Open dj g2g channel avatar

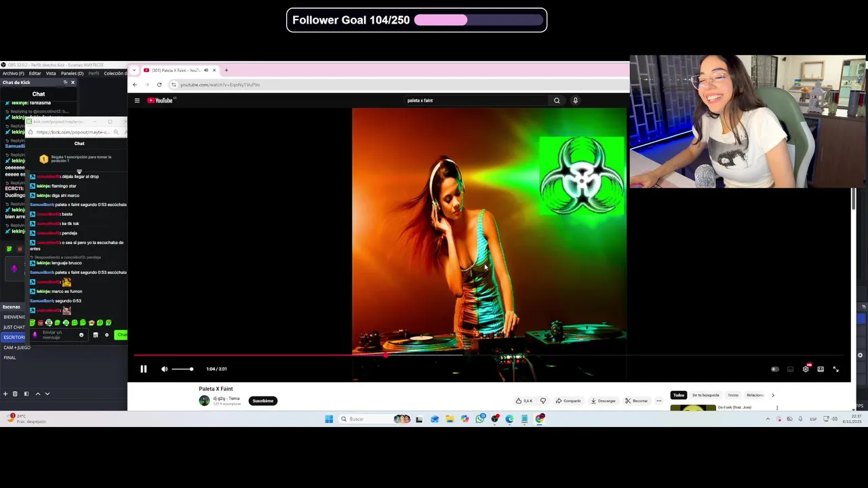pyautogui.click(x=204, y=401)
